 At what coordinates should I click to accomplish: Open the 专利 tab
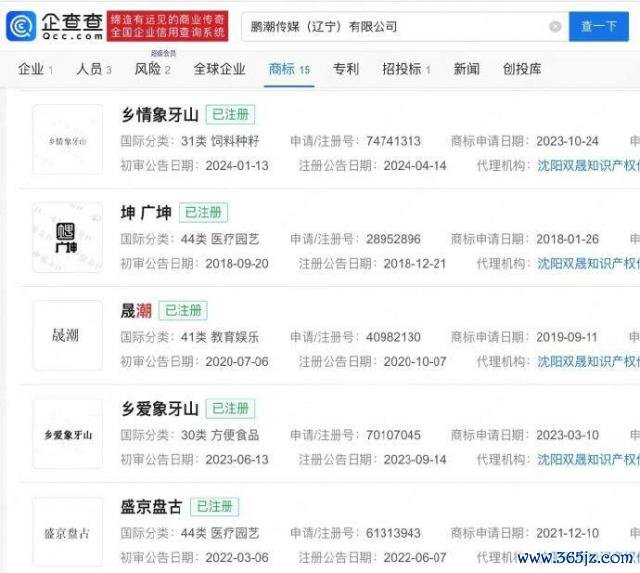tap(346, 69)
